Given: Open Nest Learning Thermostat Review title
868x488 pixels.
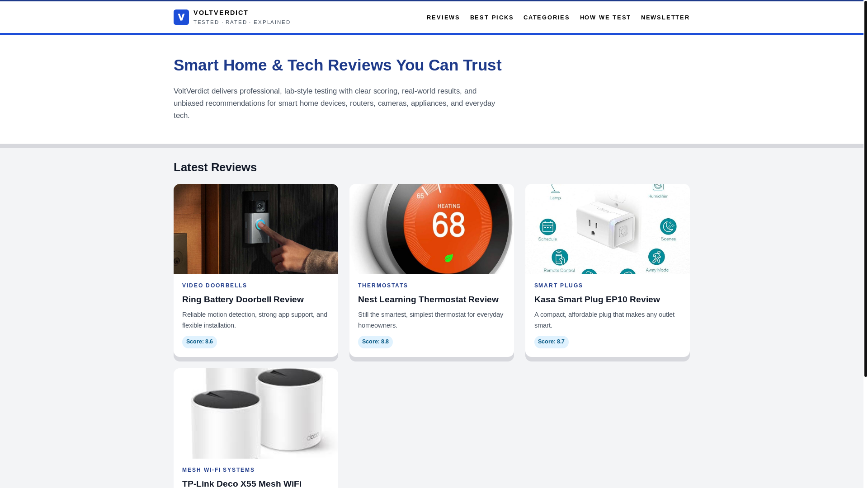Looking at the screenshot, I should tap(428, 300).
